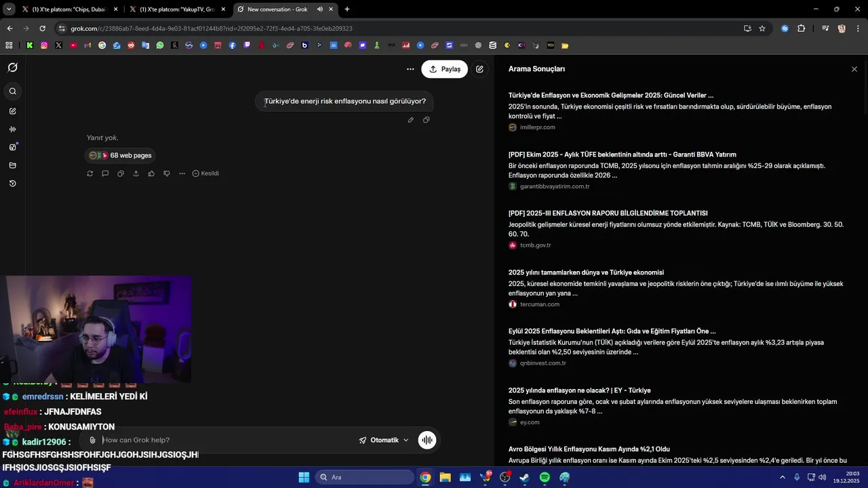This screenshot has width=868, height=488.
Task: Like the response with thumbs up
Action: (151, 174)
